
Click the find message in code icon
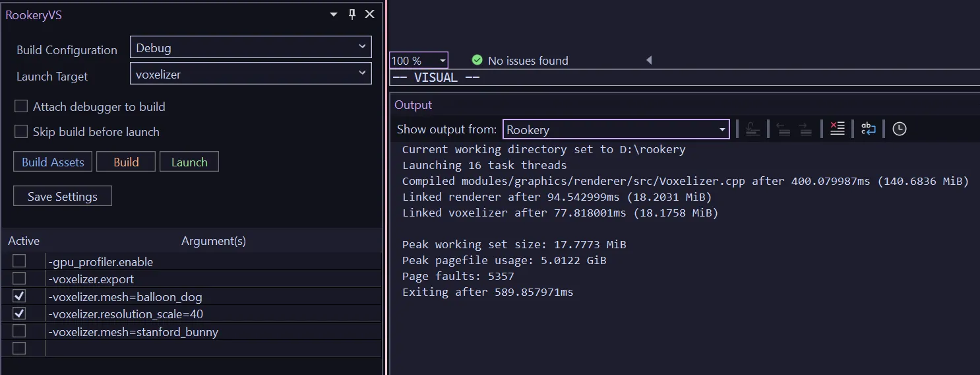point(753,129)
